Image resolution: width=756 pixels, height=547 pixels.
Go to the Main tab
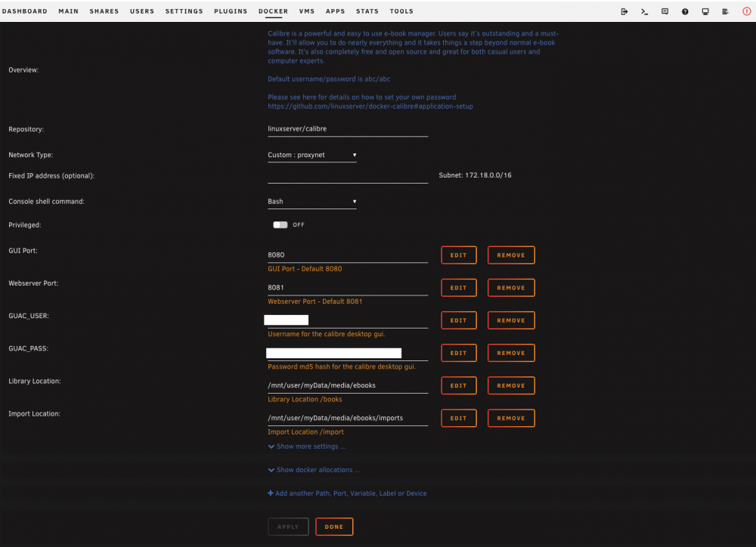coord(69,11)
